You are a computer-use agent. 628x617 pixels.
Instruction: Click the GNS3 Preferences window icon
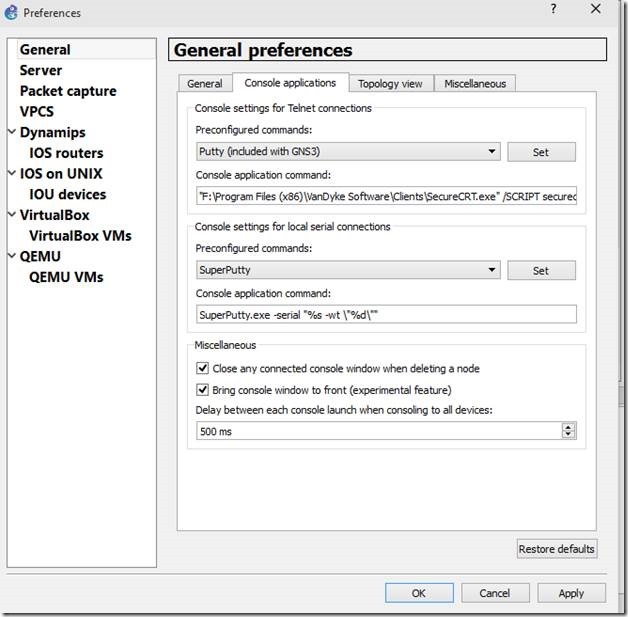click(x=11, y=12)
